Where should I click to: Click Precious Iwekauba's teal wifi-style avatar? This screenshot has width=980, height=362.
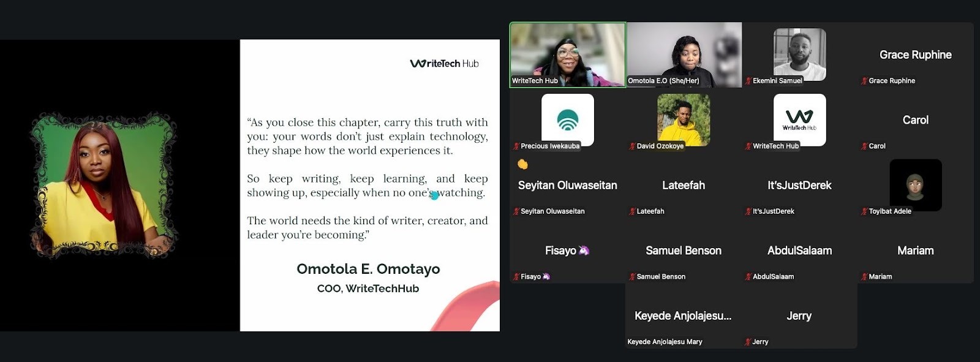point(568,119)
